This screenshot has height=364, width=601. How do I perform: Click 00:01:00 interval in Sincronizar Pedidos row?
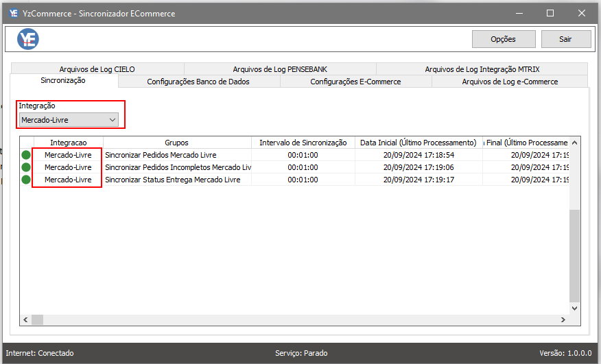pos(303,155)
